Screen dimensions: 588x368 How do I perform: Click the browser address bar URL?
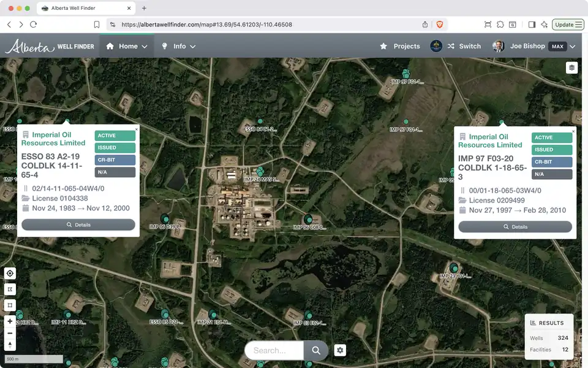pyautogui.click(x=206, y=25)
